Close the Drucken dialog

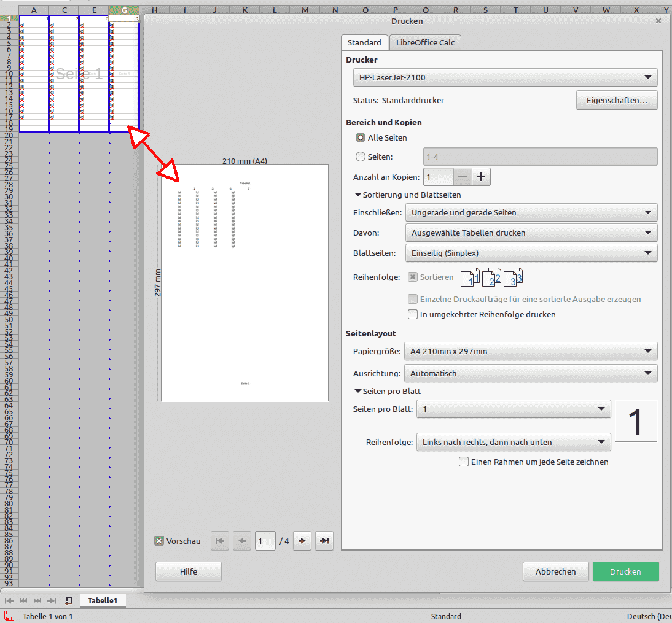coord(658,21)
